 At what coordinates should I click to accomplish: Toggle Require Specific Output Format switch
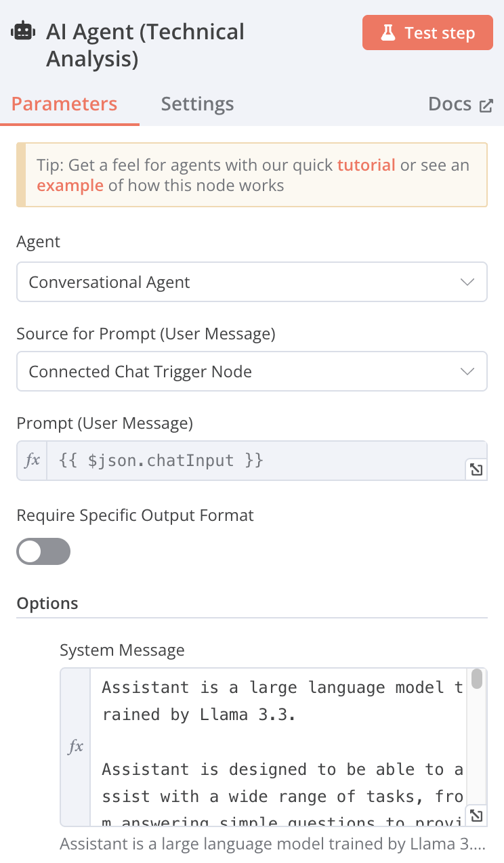click(x=43, y=551)
